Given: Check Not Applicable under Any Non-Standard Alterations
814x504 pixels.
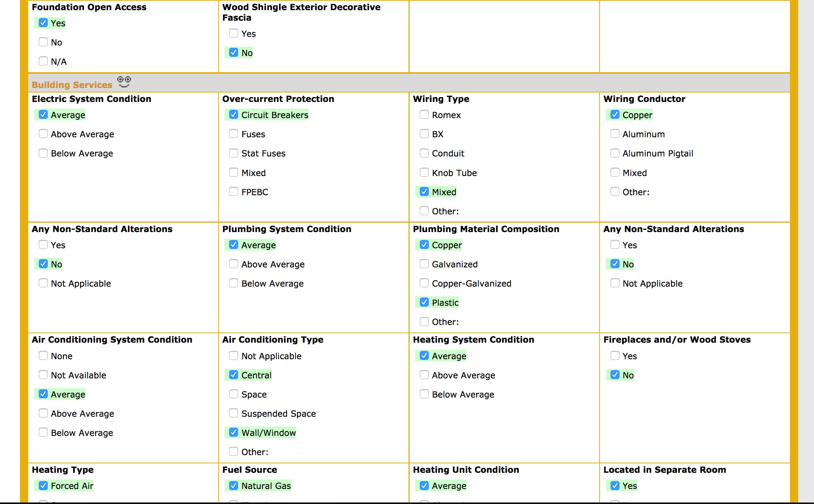Looking at the screenshot, I should [43, 283].
